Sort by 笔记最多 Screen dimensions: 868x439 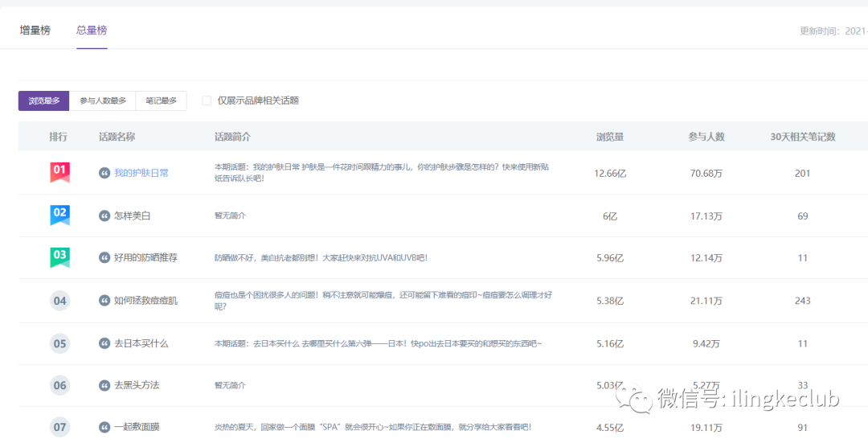point(161,101)
